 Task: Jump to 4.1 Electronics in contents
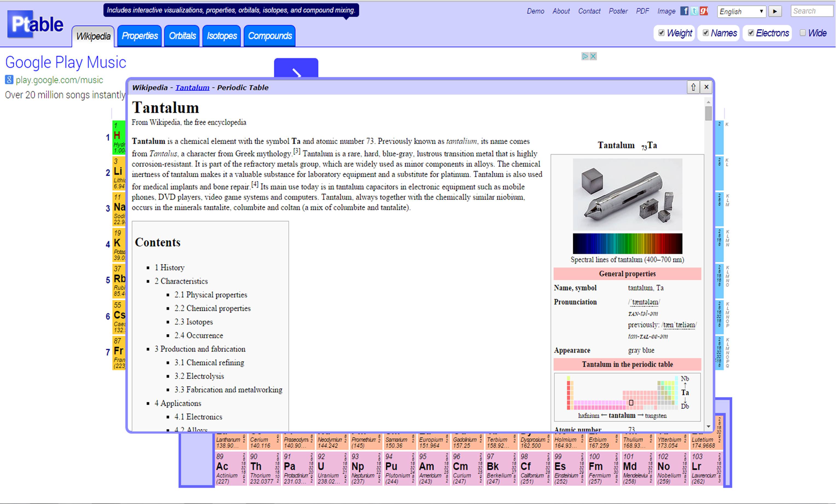coord(198,417)
